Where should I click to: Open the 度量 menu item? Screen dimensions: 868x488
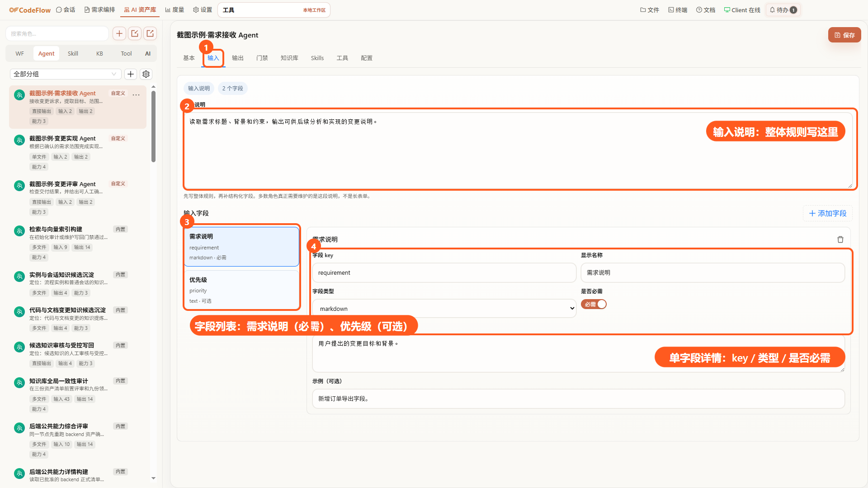coord(175,10)
